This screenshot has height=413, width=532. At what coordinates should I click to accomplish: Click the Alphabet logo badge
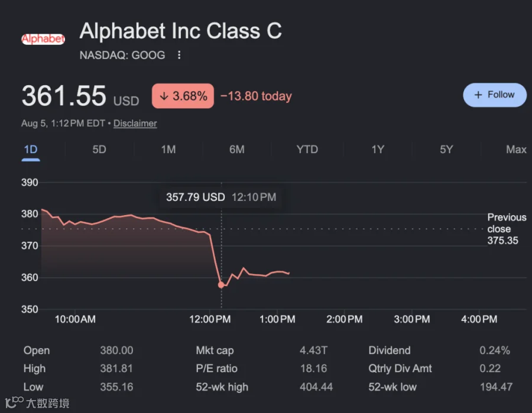(x=43, y=39)
